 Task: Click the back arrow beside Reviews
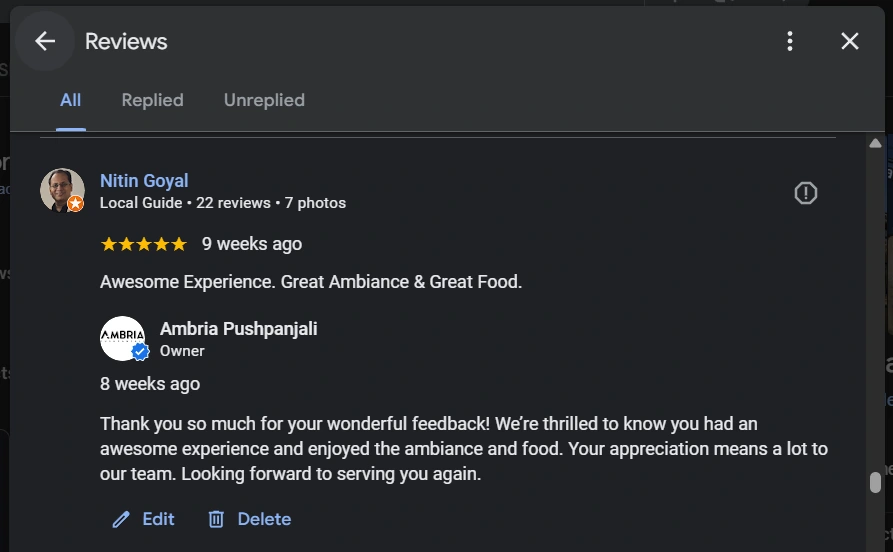click(45, 41)
